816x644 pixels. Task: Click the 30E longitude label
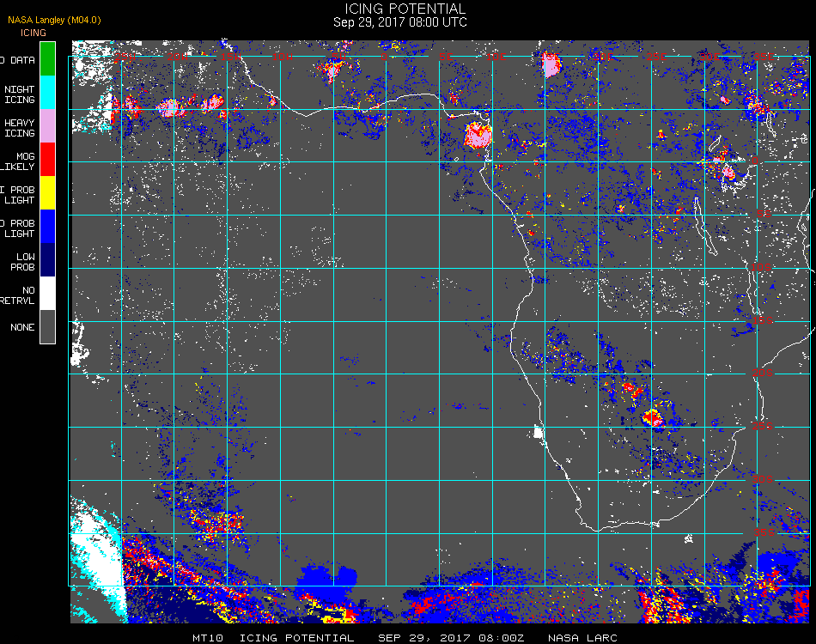click(x=709, y=57)
